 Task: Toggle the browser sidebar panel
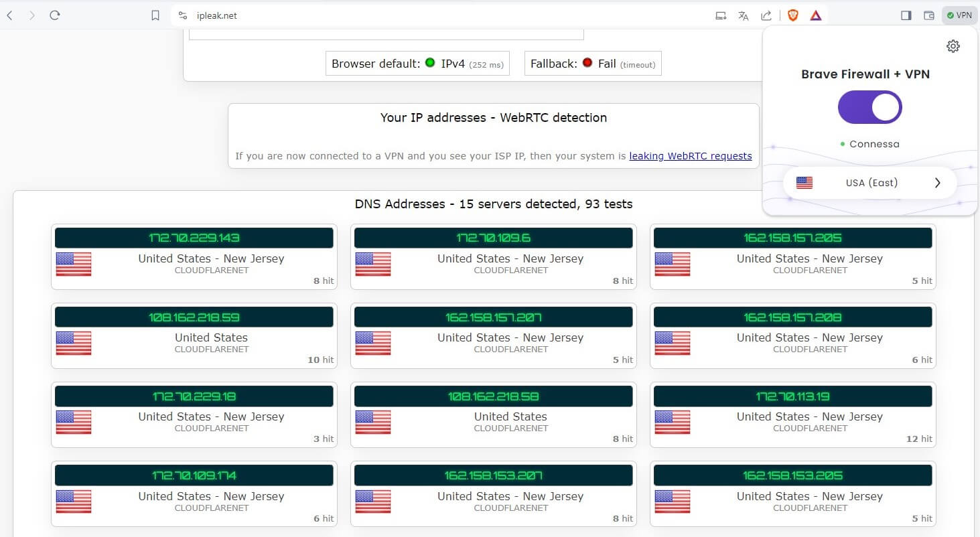click(906, 15)
